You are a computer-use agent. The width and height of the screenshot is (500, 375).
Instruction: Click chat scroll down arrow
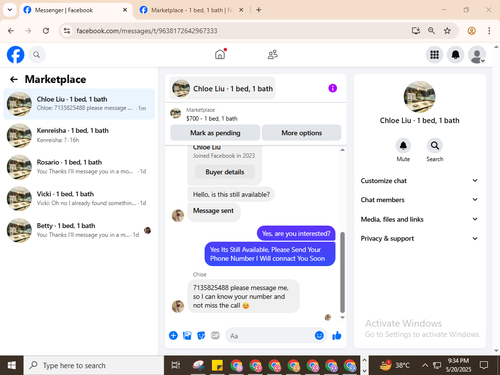342,317
